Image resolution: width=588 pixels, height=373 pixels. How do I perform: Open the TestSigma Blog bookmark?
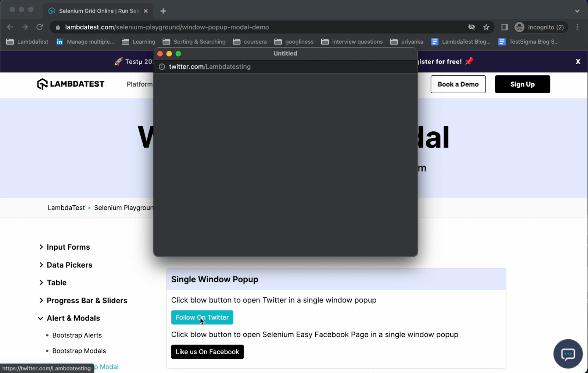click(528, 42)
